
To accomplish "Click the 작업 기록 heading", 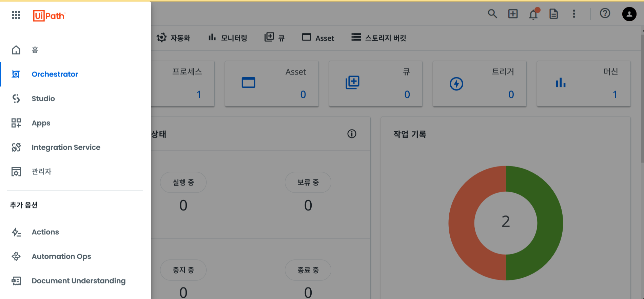I will 410,134.
